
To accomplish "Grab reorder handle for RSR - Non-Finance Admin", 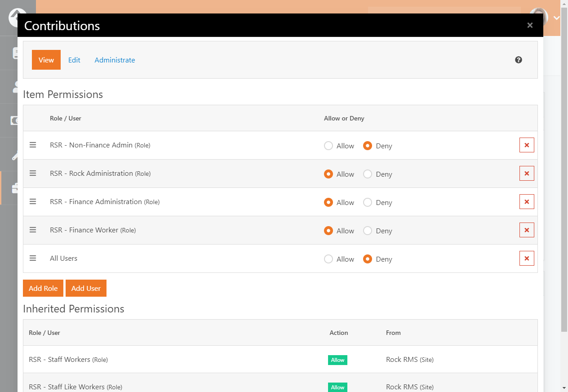I will pos(33,145).
